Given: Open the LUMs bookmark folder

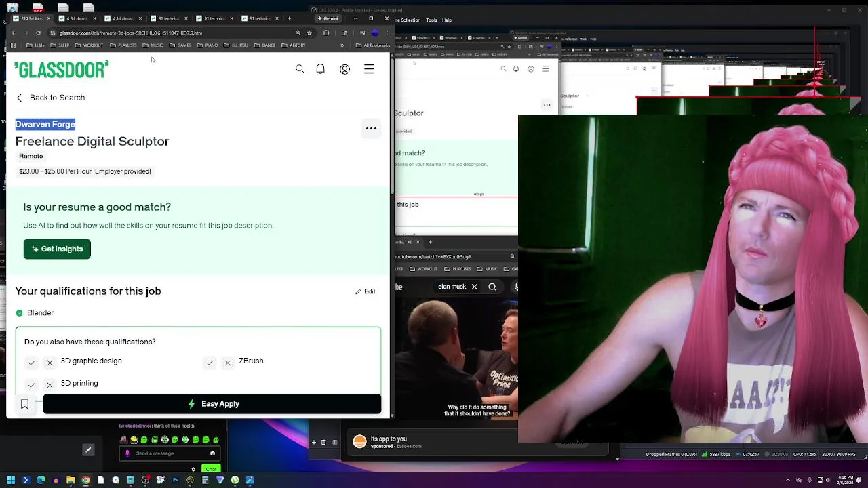Looking at the screenshot, I should click(36, 45).
